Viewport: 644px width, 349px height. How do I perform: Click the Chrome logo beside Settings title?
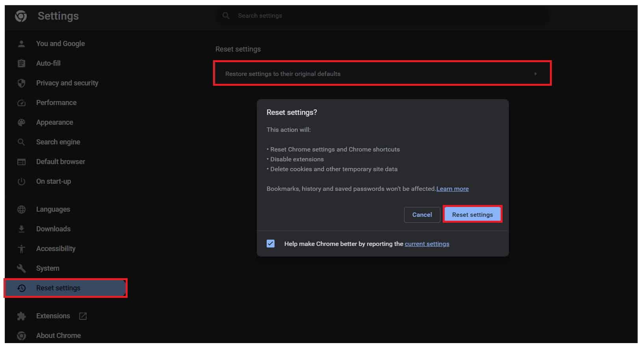pyautogui.click(x=21, y=16)
